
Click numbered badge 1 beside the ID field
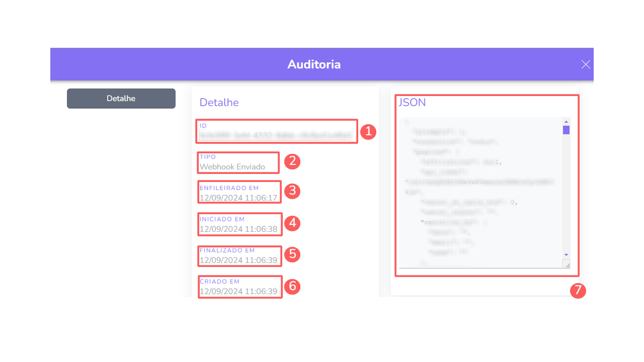368,132
